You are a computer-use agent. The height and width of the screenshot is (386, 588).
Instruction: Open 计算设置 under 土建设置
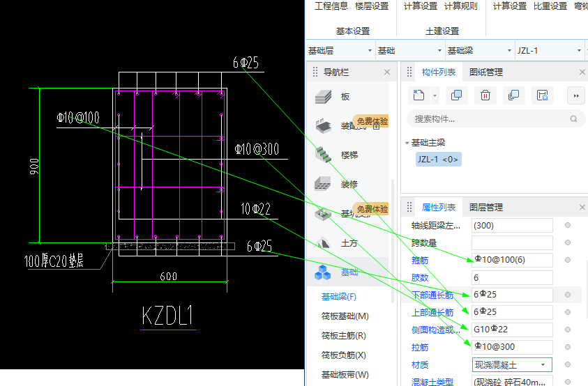tap(421, 6)
